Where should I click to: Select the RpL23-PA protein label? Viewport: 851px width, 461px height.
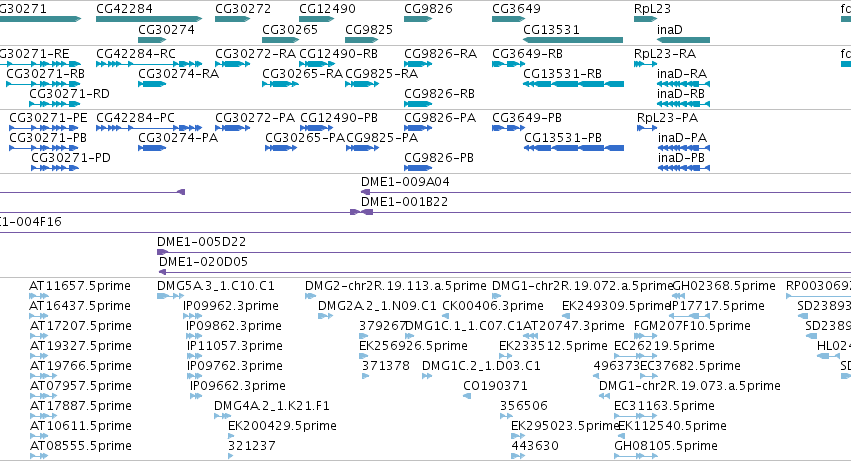tap(668, 118)
